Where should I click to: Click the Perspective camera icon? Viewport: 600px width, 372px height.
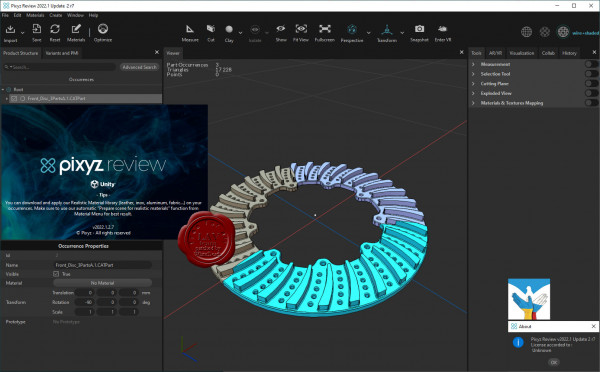352,29
